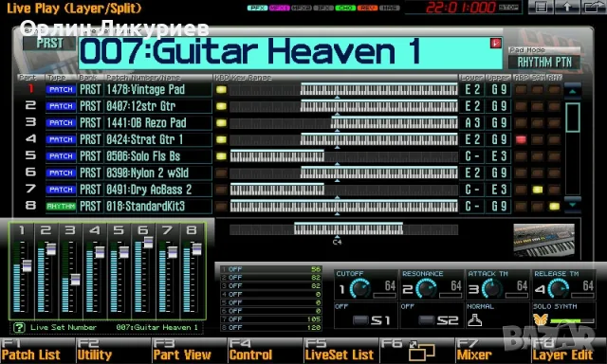Click the scroll down arrow of part list
Viewport: 607px width, 364px height.
[573, 205]
